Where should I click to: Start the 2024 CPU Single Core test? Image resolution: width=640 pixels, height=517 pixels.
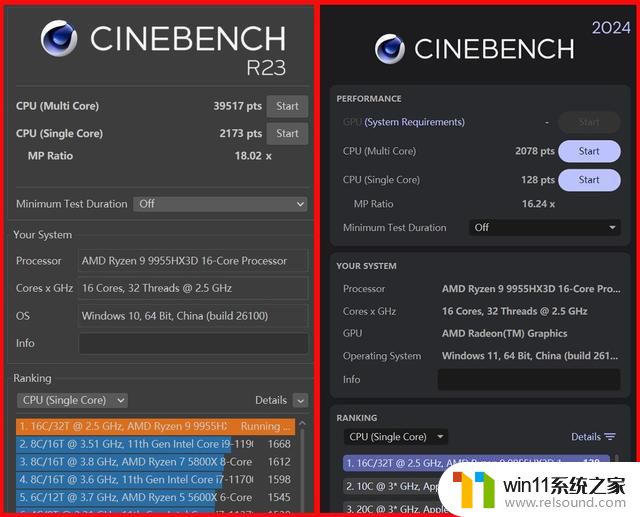coord(589,180)
